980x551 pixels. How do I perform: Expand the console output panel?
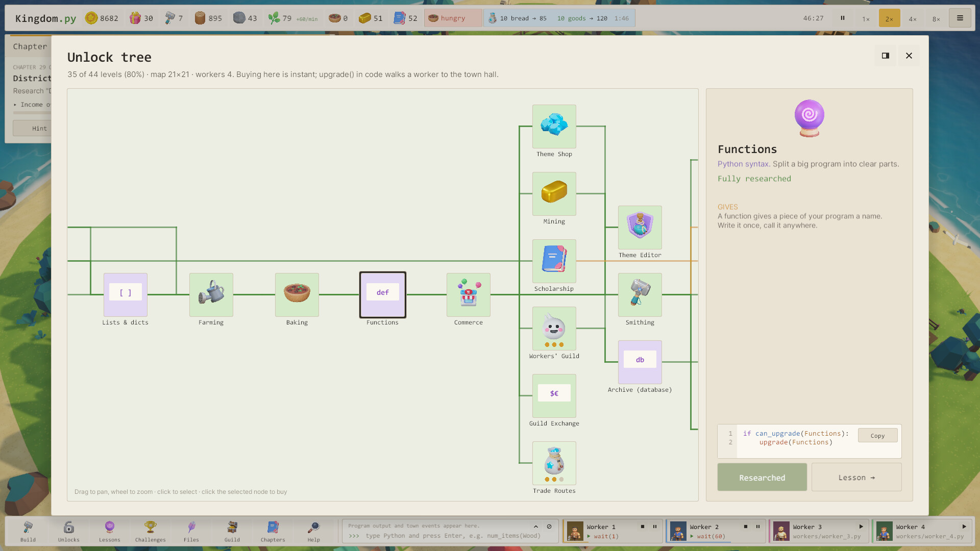[536, 527]
